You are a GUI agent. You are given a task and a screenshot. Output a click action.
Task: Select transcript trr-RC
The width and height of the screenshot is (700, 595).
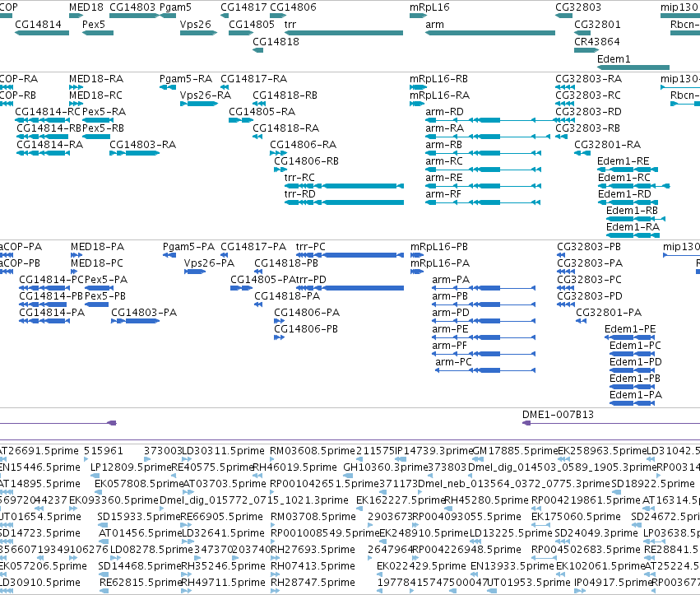click(x=299, y=178)
